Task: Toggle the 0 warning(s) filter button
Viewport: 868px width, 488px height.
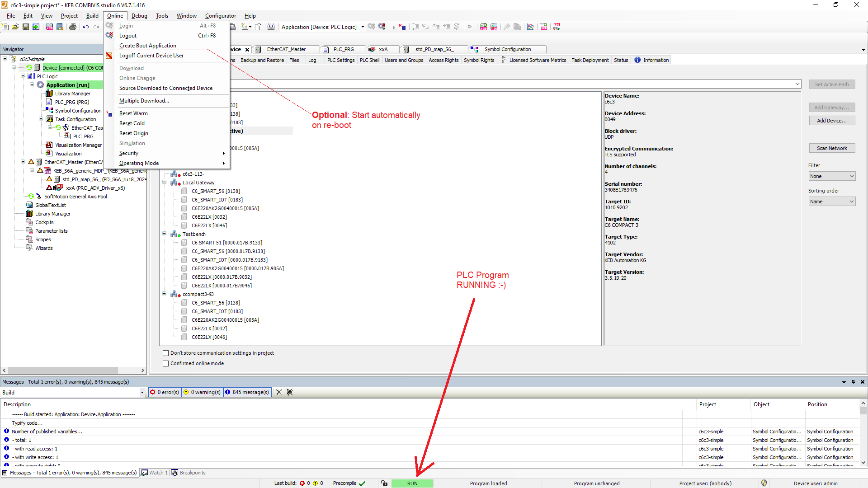Action: (x=202, y=392)
